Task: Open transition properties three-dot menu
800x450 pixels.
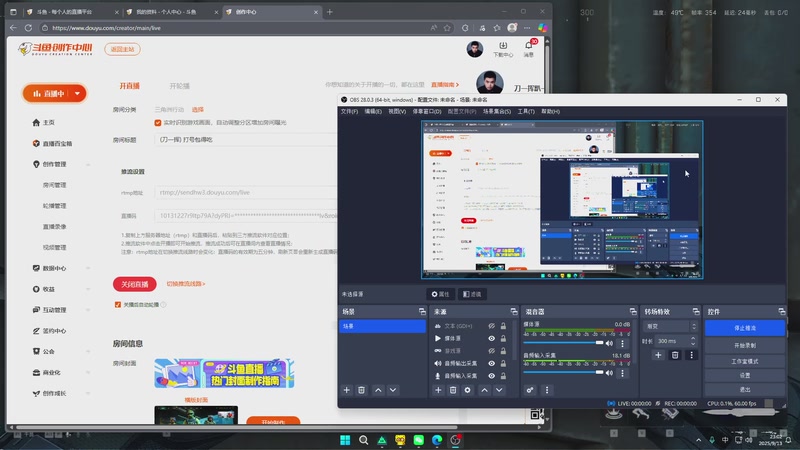Action: point(691,355)
